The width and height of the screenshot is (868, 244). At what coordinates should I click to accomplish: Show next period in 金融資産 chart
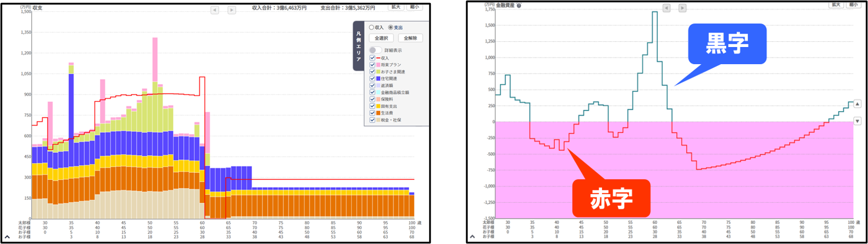tap(683, 8)
